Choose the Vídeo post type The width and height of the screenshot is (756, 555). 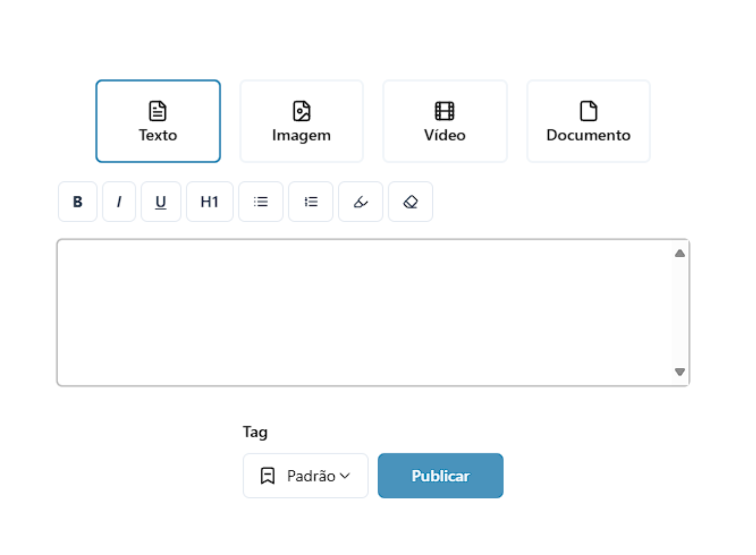(444, 121)
